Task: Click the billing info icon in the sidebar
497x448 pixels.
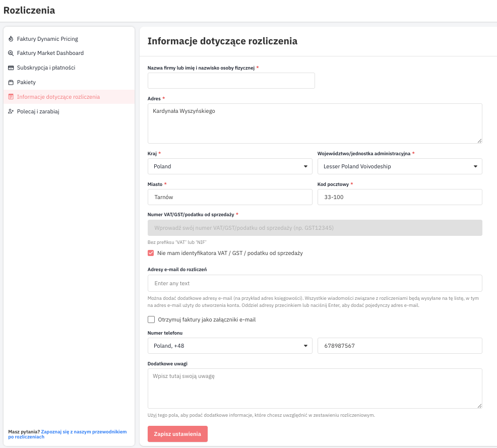Action: (x=11, y=97)
